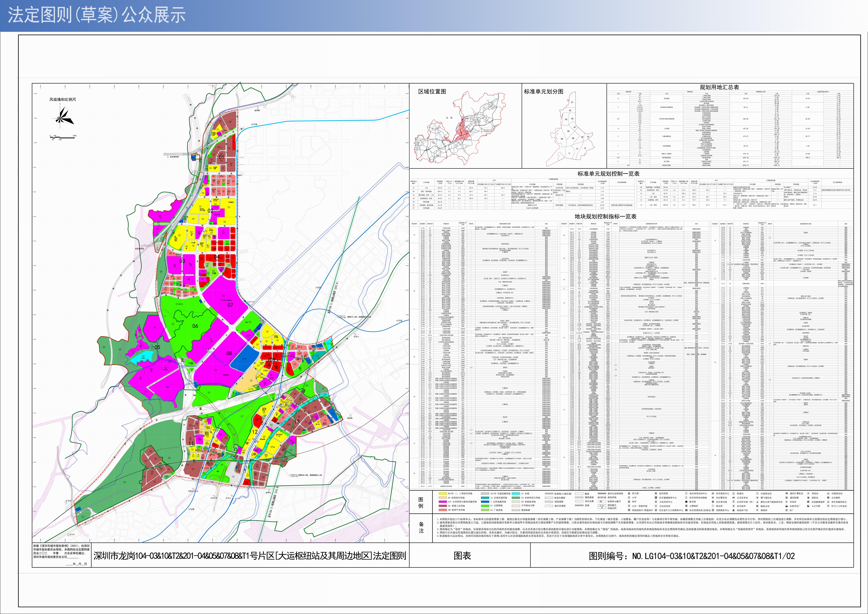Screen dimensions: 868x614
Task: Click the substation (变电站) lightning icon
Action: [x=808, y=493]
